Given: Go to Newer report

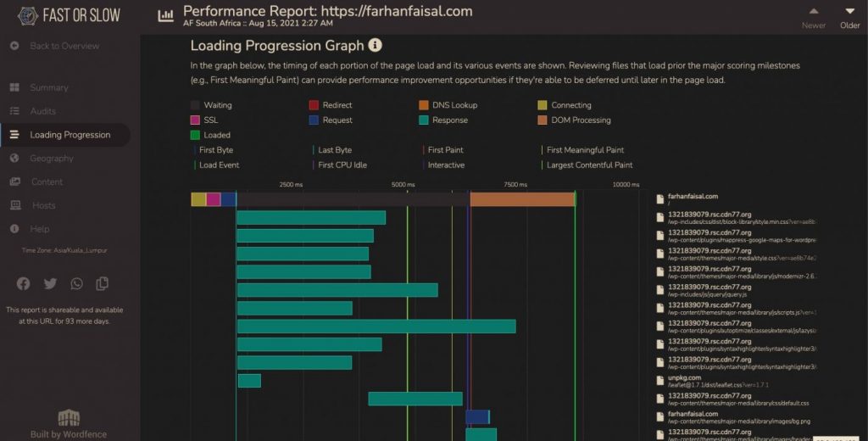Looking at the screenshot, I should click(813, 19).
